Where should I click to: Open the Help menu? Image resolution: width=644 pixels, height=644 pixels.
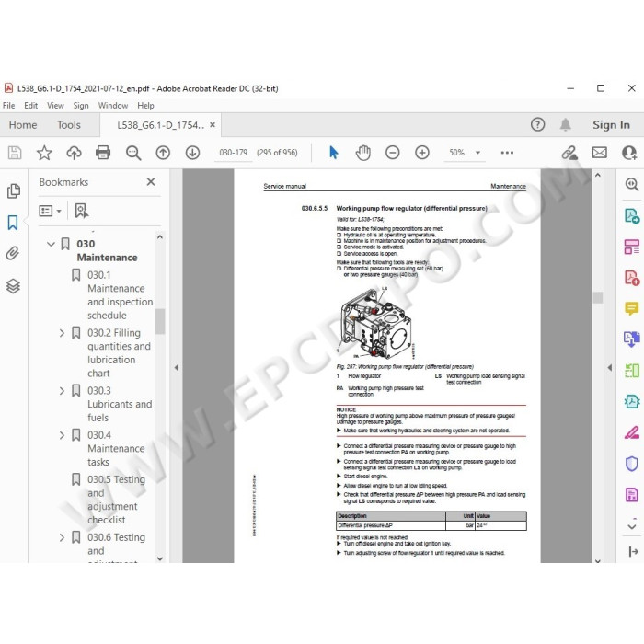click(145, 106)
